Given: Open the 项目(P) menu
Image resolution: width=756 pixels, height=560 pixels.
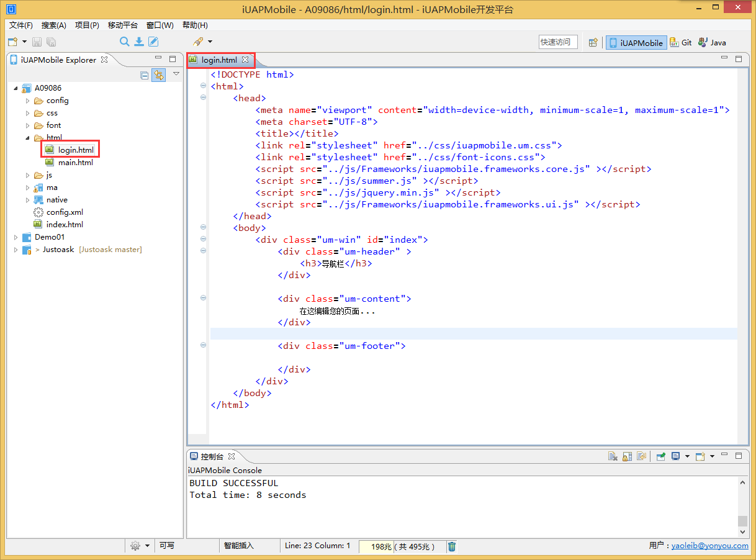Looking at the screenshot, I should (87, 25).
